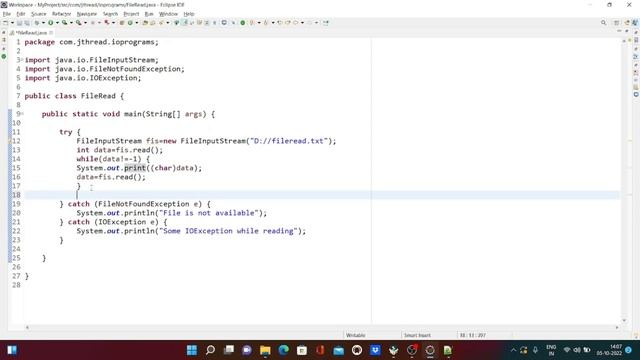This screenshot has width=640, height=360.
Task: Click the External Tools run icon
Action: click(x=78, y=23)
